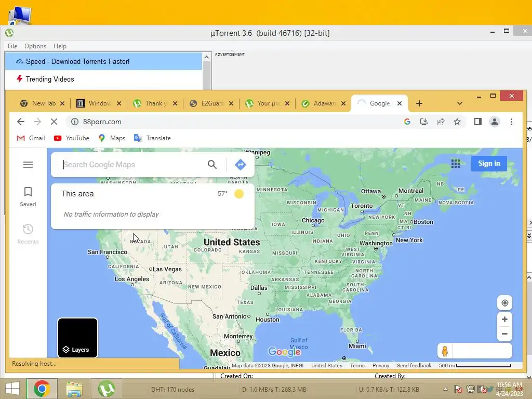Open the Layers map type thumbnail
The image size is (532, 399).
tap(78, 338)
